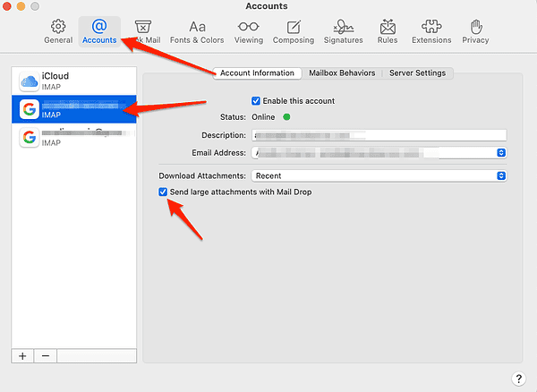
Task: Open the General preferences pane
Action: tap(58, 30)
